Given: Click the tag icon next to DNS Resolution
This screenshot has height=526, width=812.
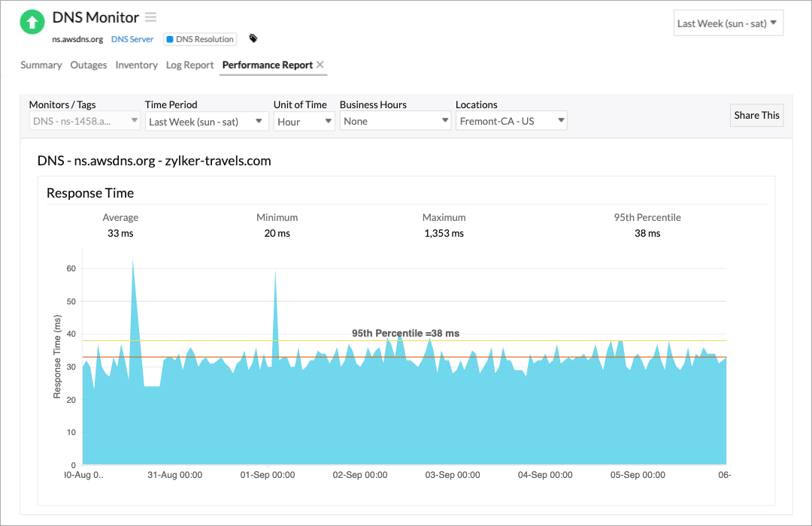Looking at the screenshot, I should tap(253, 38).
